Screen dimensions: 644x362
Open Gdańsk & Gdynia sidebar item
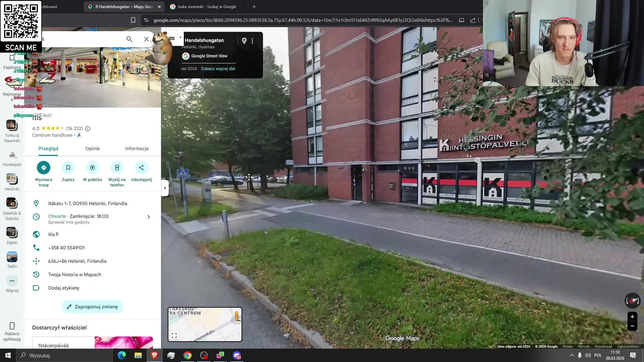(x=12, y=209)
